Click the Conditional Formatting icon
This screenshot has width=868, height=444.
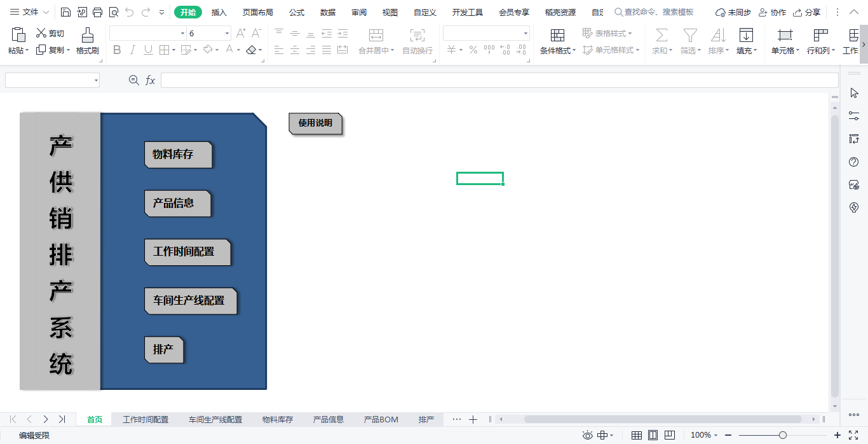(x=557, y=35)
